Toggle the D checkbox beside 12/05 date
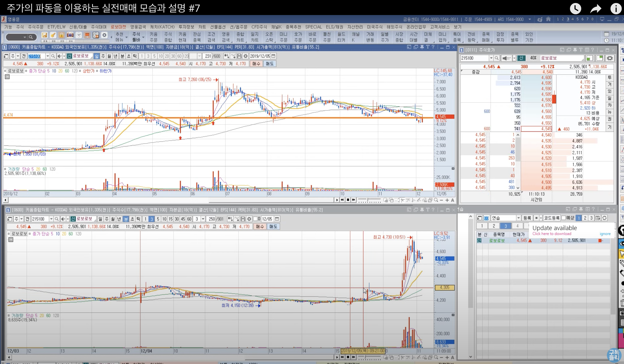 click(x=255, y=219)
